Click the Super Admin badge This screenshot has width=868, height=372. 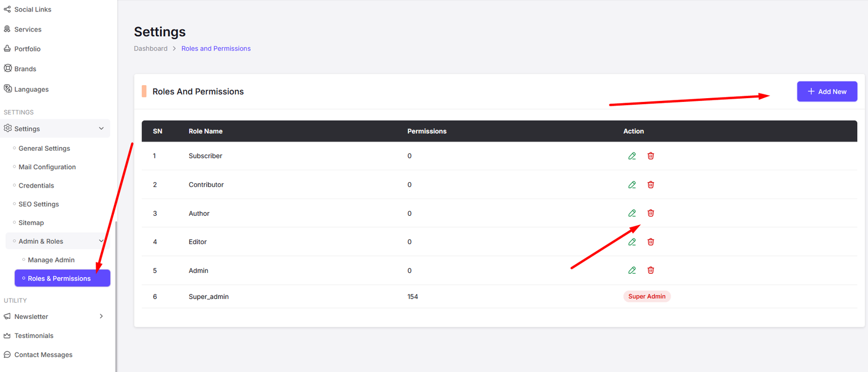pos(647,297)
